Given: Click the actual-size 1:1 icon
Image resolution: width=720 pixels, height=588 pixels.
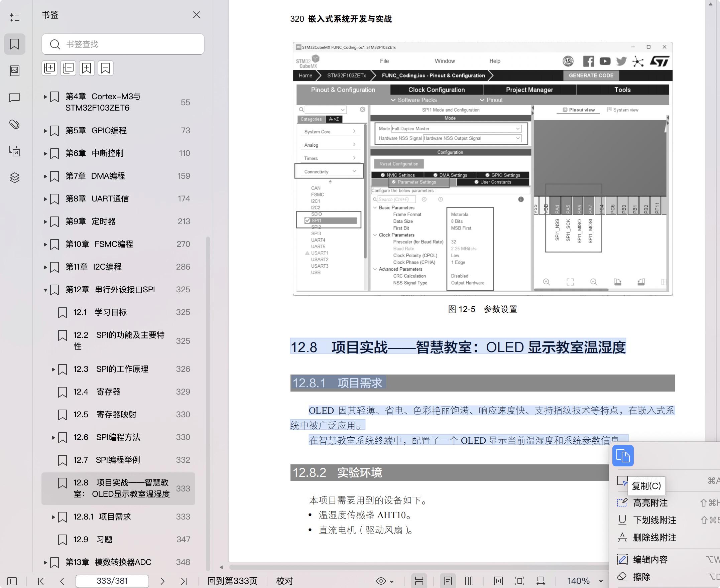Looking at the screenshot, I should click(x=498, y=581).
